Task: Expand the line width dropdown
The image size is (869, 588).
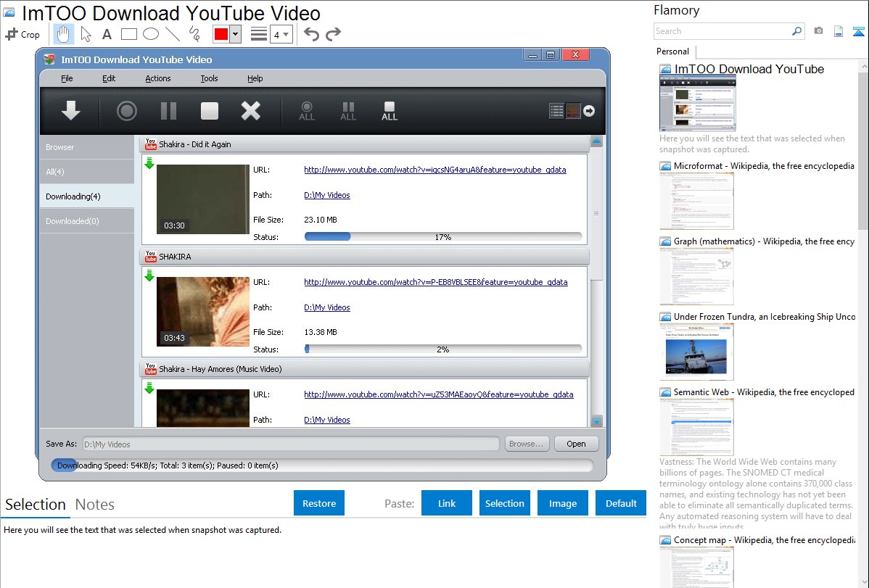Action: click(x=281, y=34)
